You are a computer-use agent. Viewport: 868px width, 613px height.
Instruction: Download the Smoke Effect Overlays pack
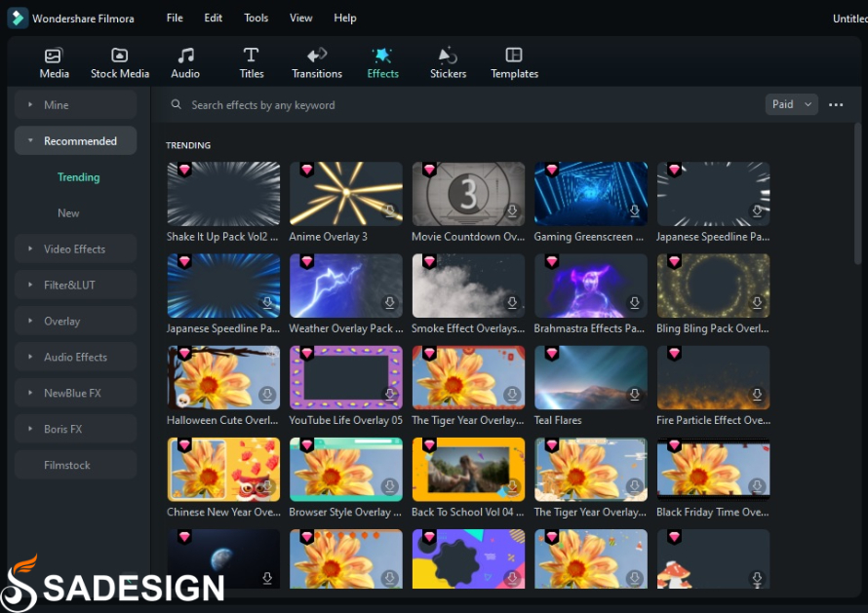tap(512, 303)
